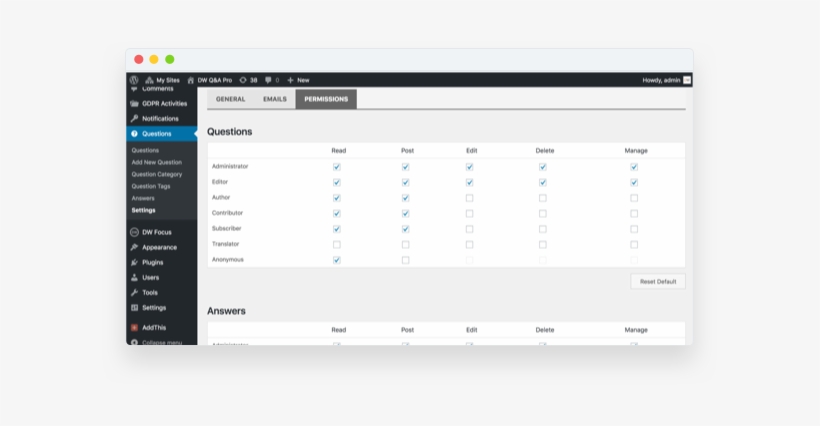Click Manage column header in Questions table

click(x=636, y=151)
